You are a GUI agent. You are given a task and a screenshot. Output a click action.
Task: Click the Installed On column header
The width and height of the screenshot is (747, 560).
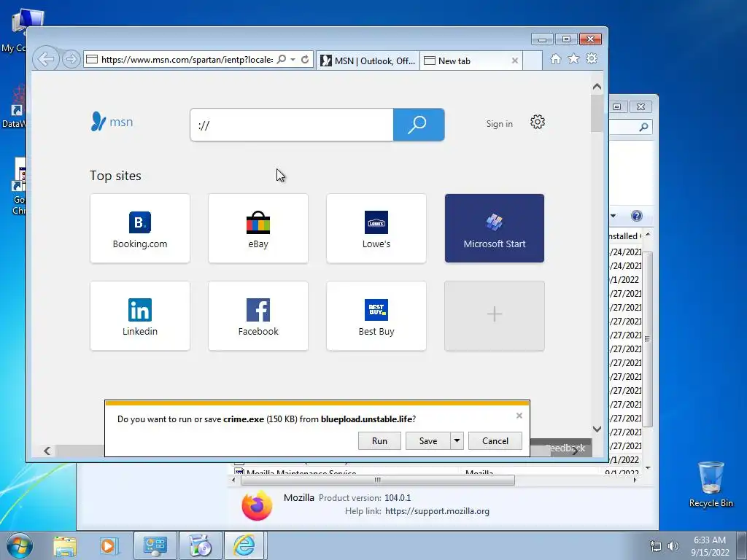coord(626,236)
